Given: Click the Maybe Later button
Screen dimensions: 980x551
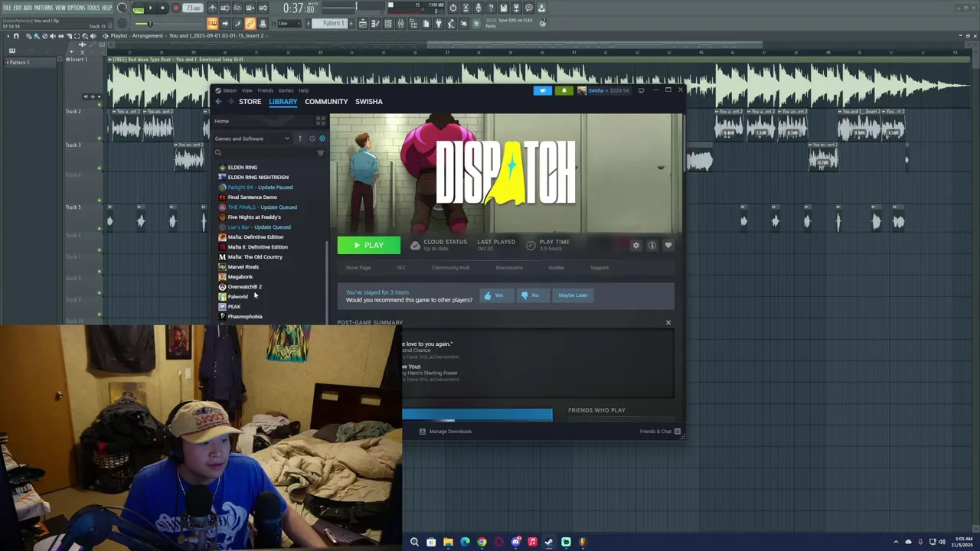Looking at the screenshot, I should pos(573,295).
